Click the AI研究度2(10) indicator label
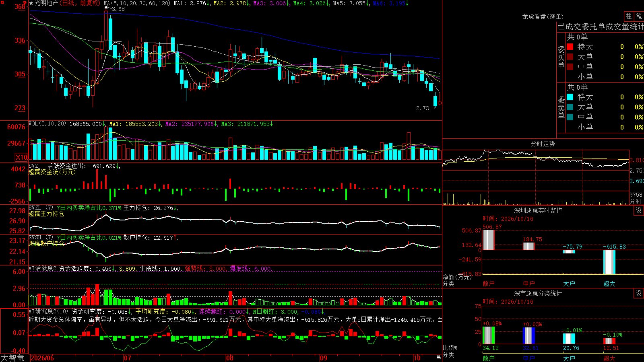This screenshot has height=362, width=644. [x=48, y=311]
